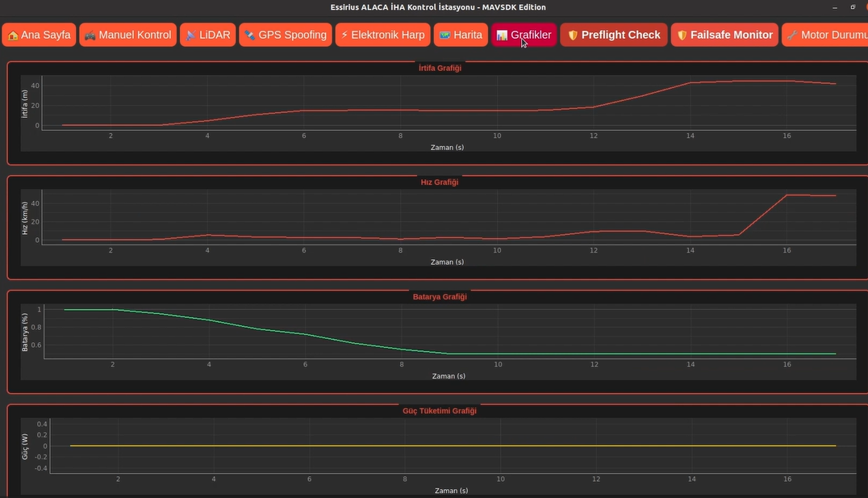Select the İrtifa Grafiği chart title
868x498 pixels.
(x=440, y=68)
